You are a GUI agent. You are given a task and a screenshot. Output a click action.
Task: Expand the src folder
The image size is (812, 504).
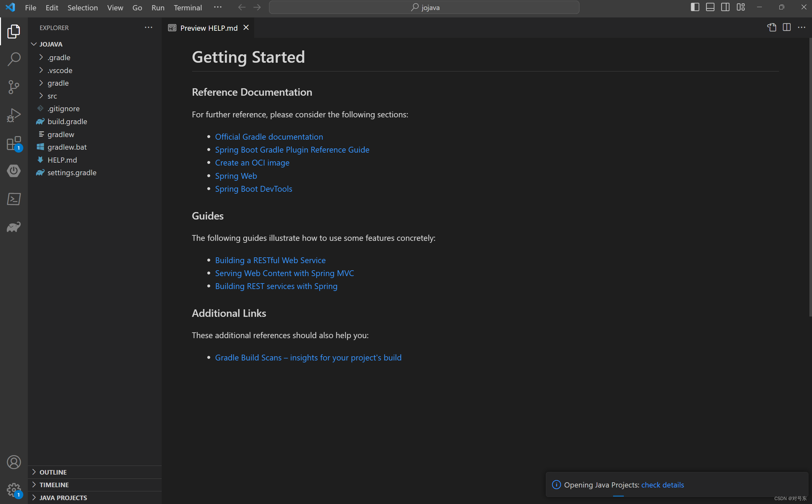(41, 96)
